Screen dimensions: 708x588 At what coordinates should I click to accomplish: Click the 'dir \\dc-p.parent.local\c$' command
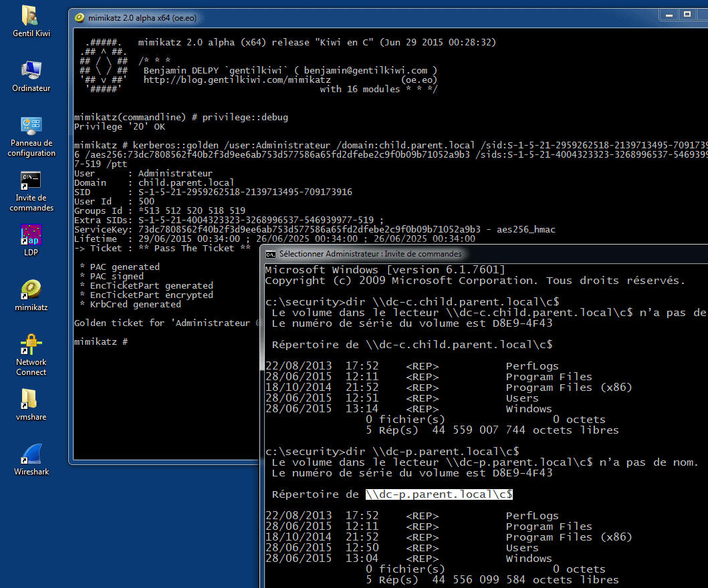(432, 452)
